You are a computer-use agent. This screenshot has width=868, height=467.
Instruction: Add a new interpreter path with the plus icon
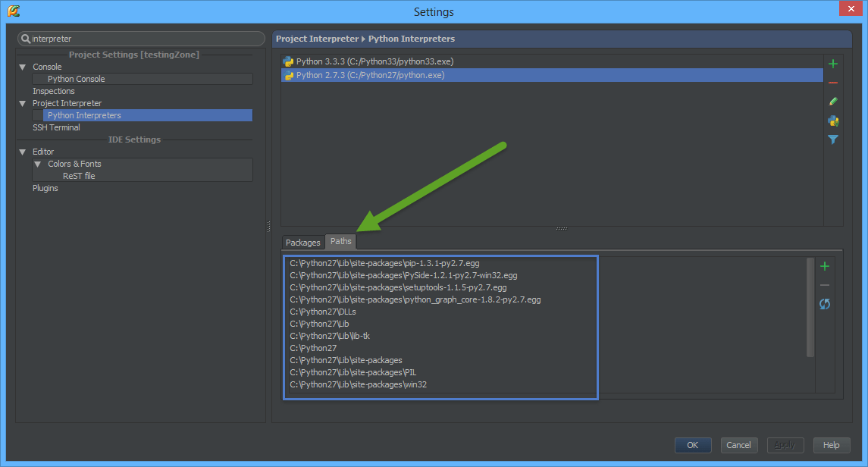(825, 266)
